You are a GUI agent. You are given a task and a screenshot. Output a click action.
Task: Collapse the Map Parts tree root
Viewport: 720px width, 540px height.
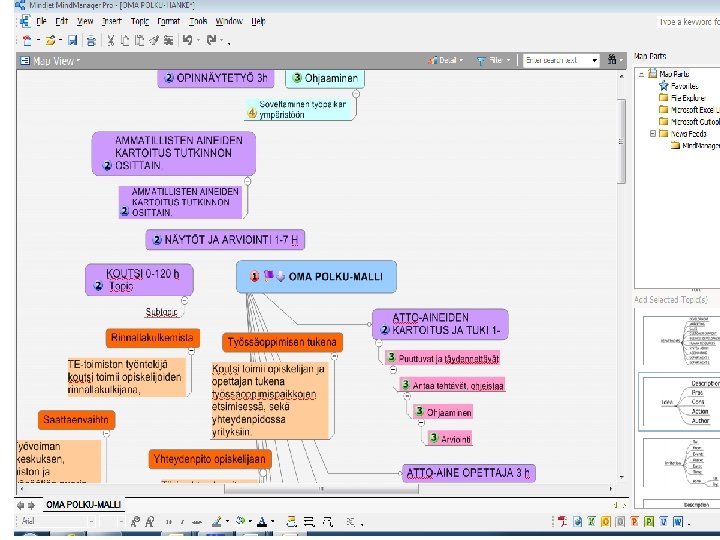point(641,74)
